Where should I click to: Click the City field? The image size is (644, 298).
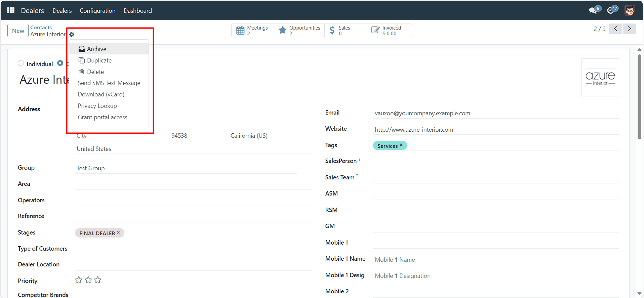click(120, 136)
